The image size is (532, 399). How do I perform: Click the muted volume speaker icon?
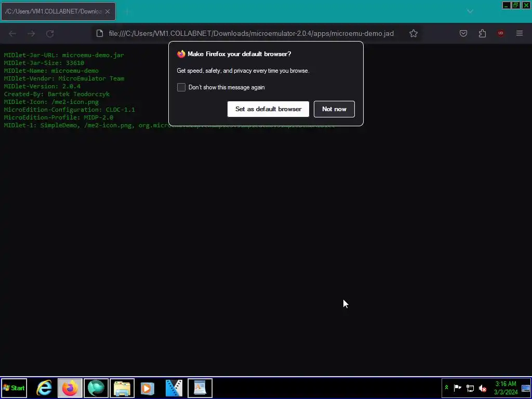483,388
